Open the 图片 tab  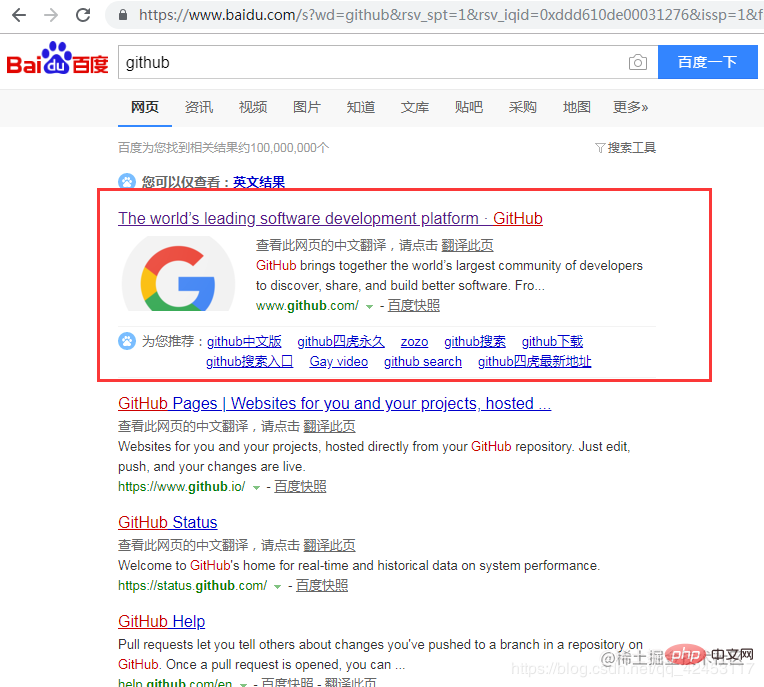[307, 107]
